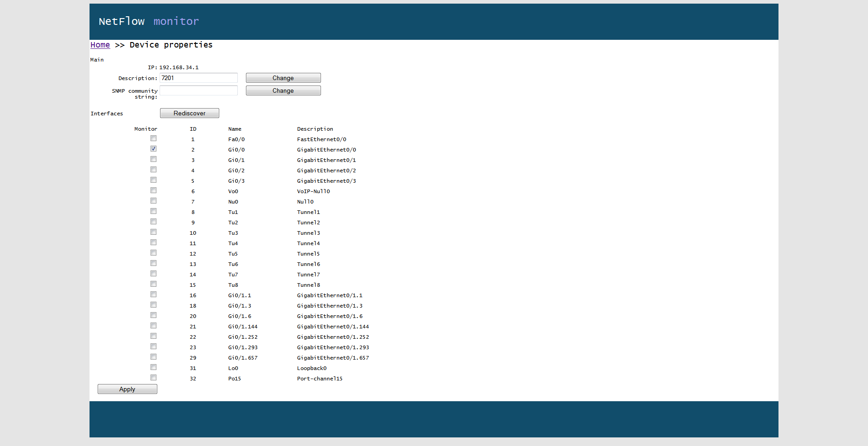This screenshot has width=868, height=446.
Task: Click the Rediscover button
Action: [x=189, y=113]
